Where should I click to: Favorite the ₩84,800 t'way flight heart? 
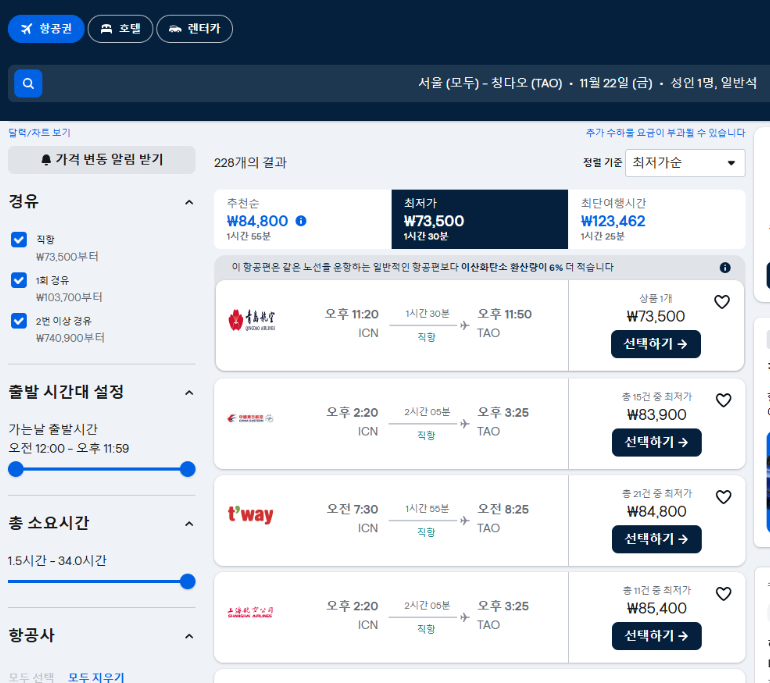(x=723, y=497)
